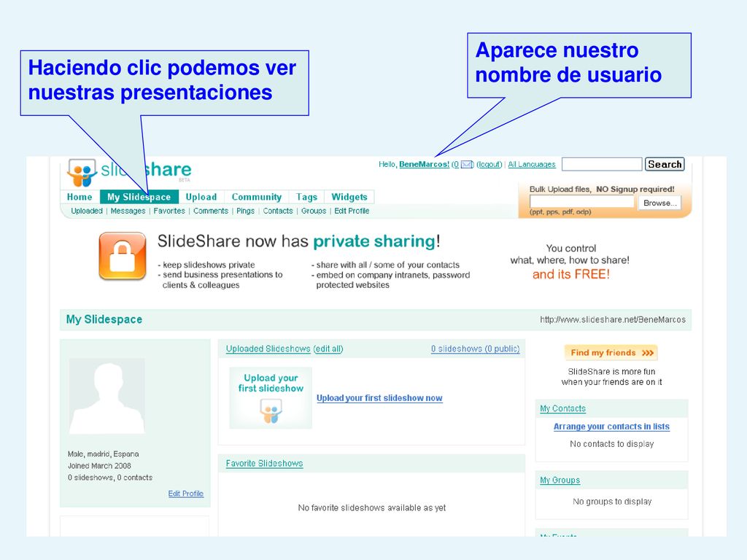Click 'Arrange your contacts in lists' link

[x=612, y=427]
